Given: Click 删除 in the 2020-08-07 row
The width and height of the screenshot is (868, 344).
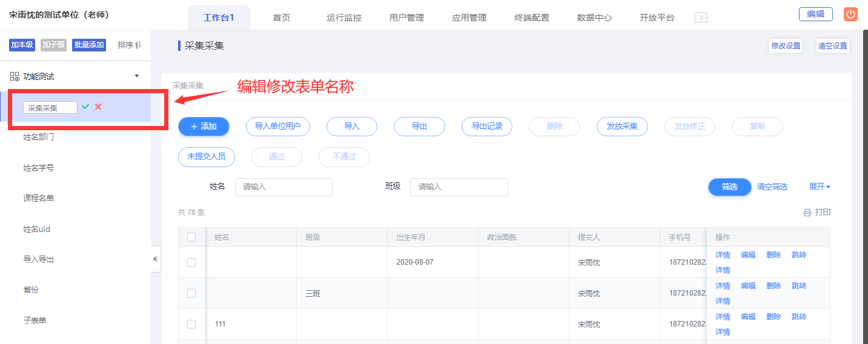Looking at the screenshot, I should [774, 255].
